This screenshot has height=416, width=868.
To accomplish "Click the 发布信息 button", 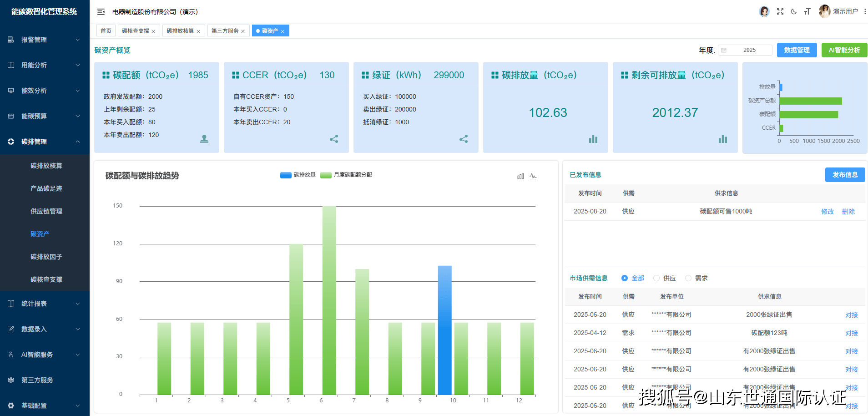I will click(845, 175).
